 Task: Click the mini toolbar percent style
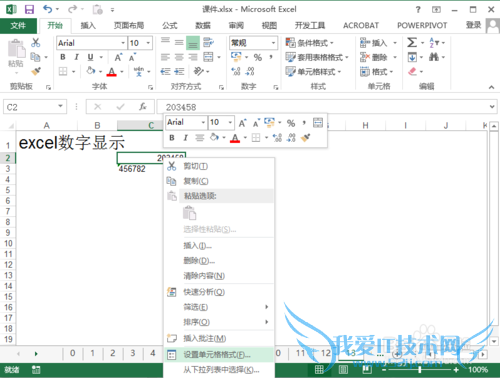pyautogui.click(x=291, y=123)
